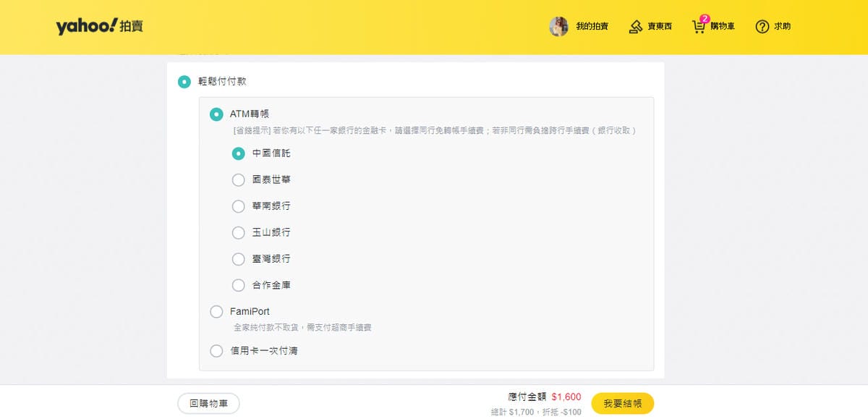Screen dimensions: 868x419
Task: Select ATM轉帳 payment method
Action: [x=216, y=114]
